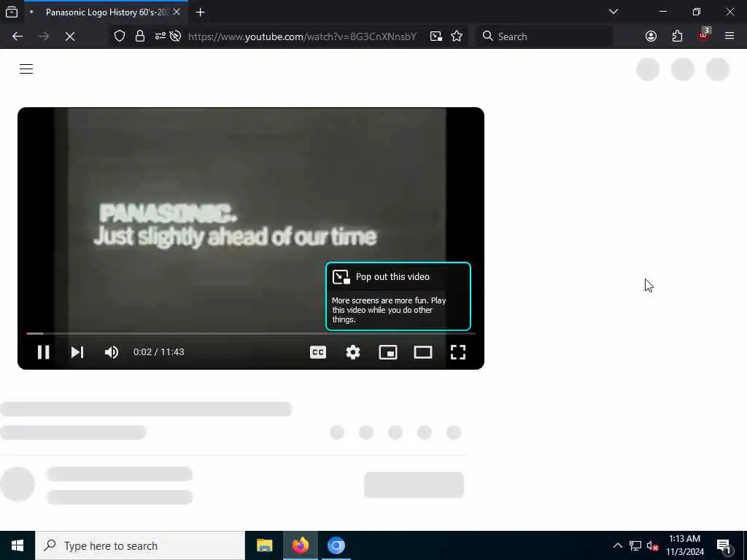Toggle closed captions CC button
This screenshot has width=747, height=560.
point(318,352)
